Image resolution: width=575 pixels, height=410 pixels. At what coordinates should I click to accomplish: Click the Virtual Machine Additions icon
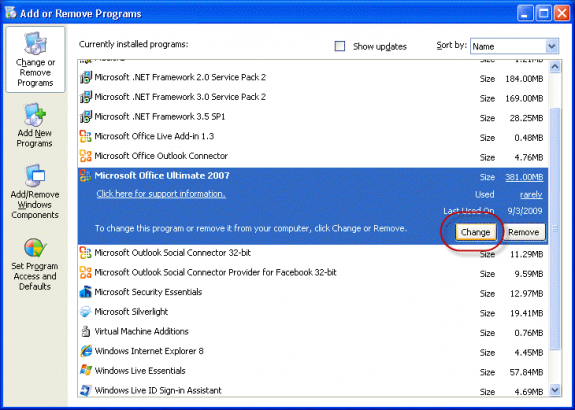click(x=86, y=332)
